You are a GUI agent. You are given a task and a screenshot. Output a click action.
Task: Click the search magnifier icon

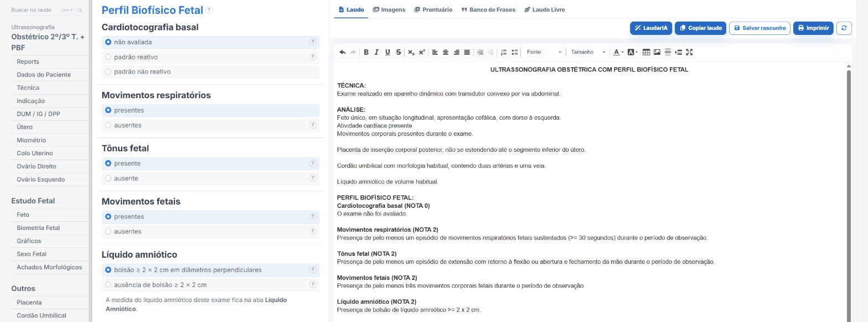(x=80, y=10)
